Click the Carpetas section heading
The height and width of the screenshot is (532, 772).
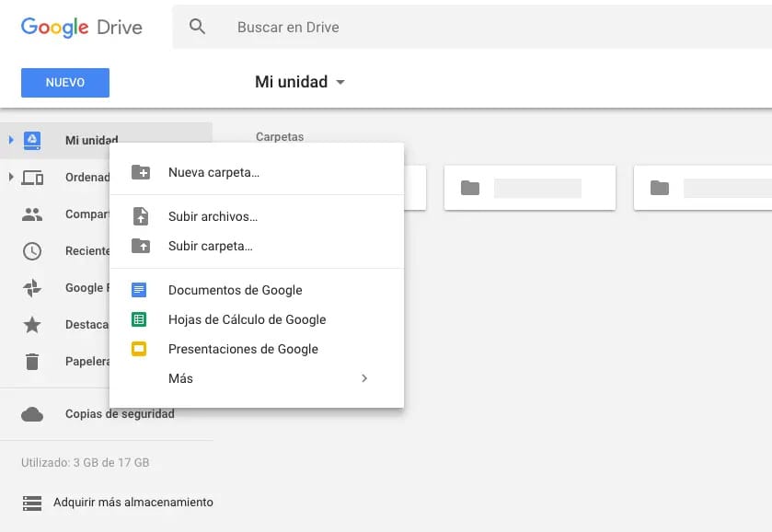pyautogui.click(x=280, y=137)
